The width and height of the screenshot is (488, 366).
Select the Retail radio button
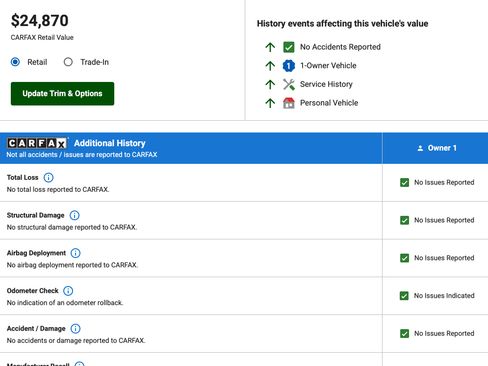click(x=15, y=62)
